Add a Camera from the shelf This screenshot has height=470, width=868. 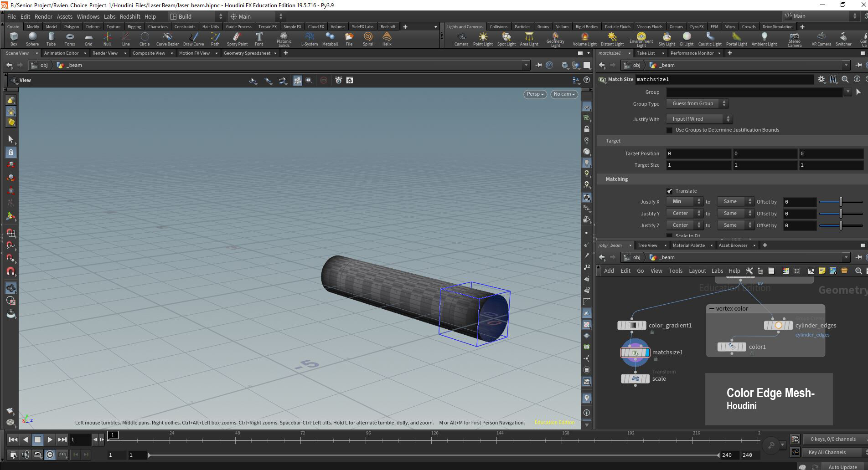[x=461, y=38]
